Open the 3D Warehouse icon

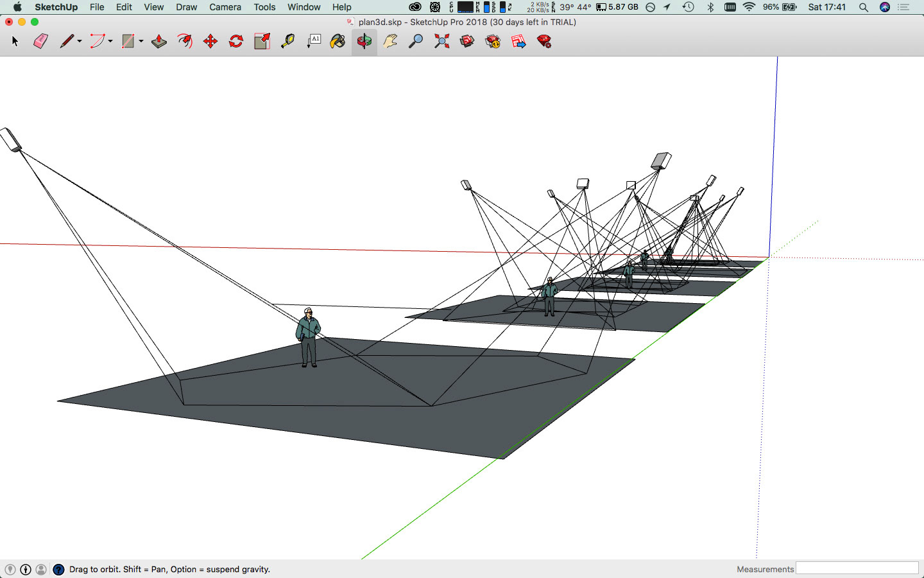467,41
